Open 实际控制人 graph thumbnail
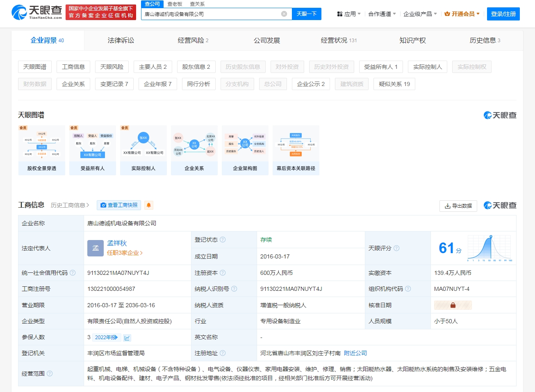The image size is (535, 392). pos(143,150)
